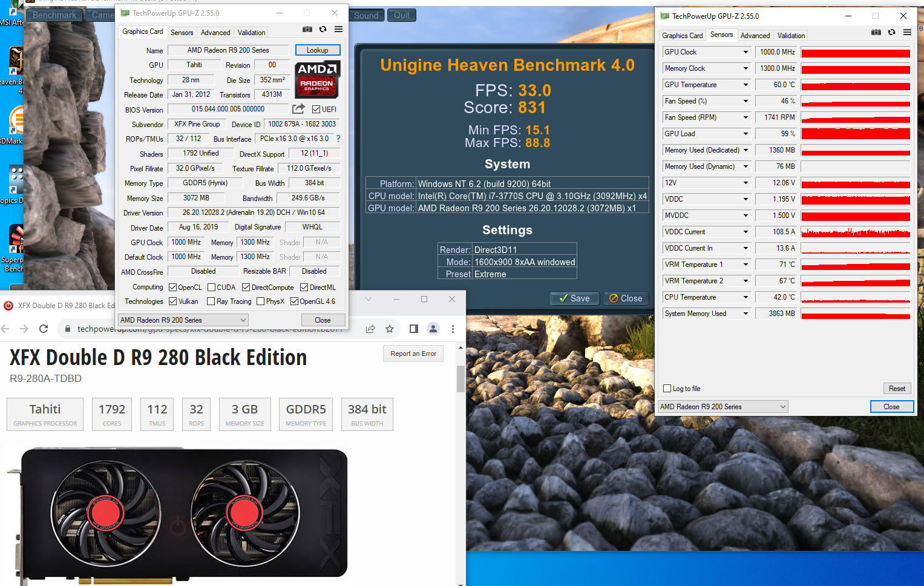Open Validation tab in right GPU-Z window
The image size is (924, 586).
pyautogui.click(x=791, y=36)
